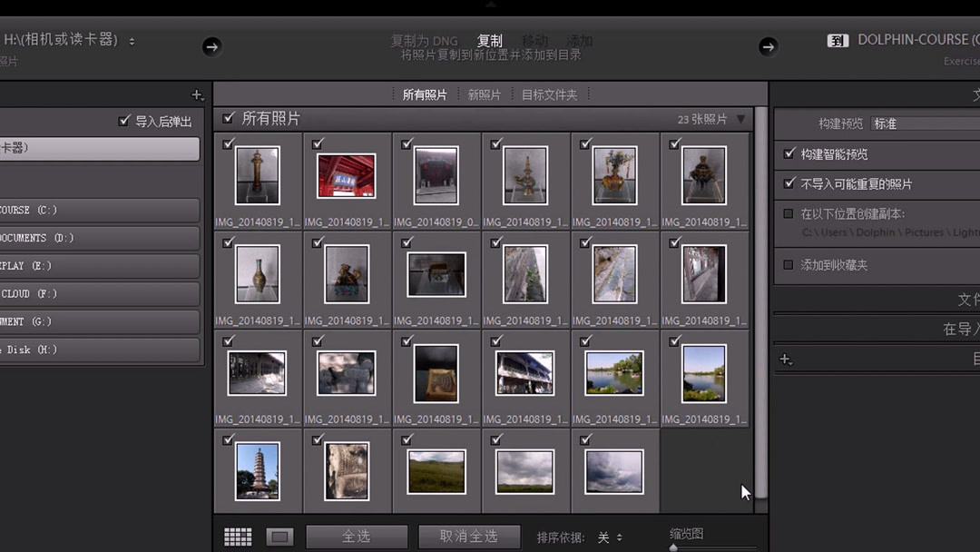
Task: Switch to grid view in bottom toolbar
Action: coord(238,536)
